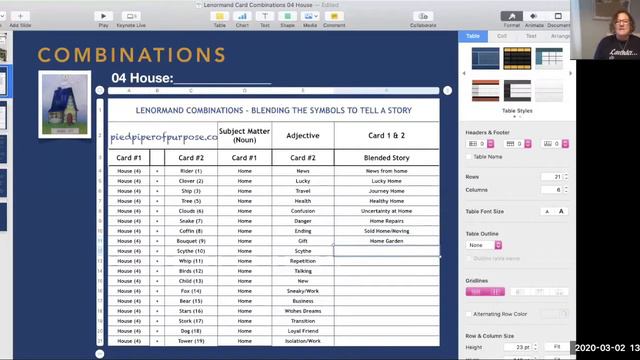Image resolution: width=640 pixels, height=360 pixels.
Task: Click the 'Uncertainty at Home' cell
Action: [387, 211]
